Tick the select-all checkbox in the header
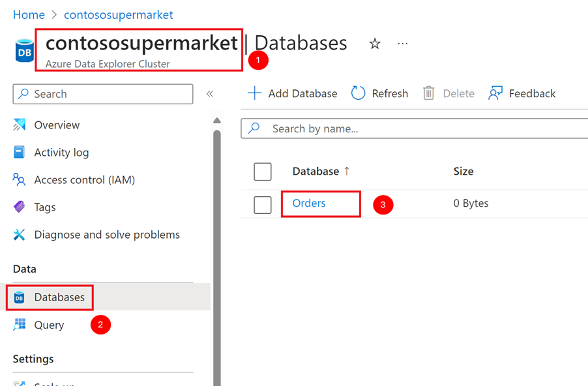Screen dimensions: 588x386 tap(263, 171)
